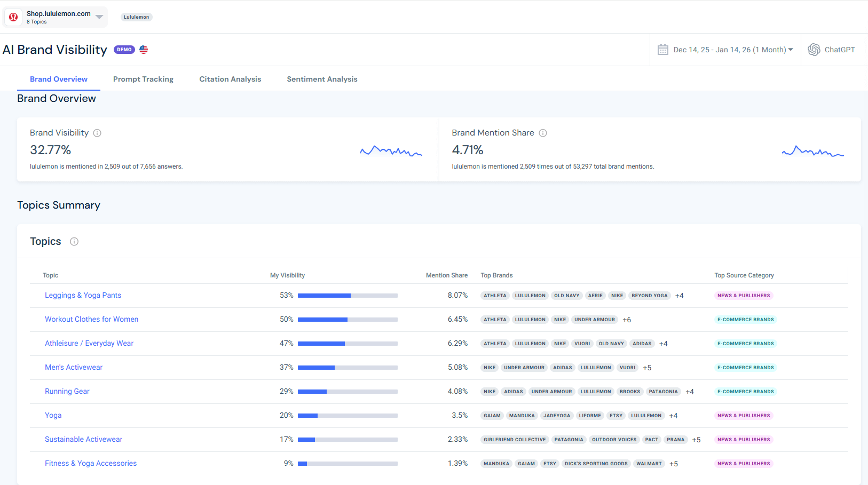Viewport: 868px width, 485px height.
Task: Open the Leggings & Yoga Pants topic
Action: coord(83,295)
